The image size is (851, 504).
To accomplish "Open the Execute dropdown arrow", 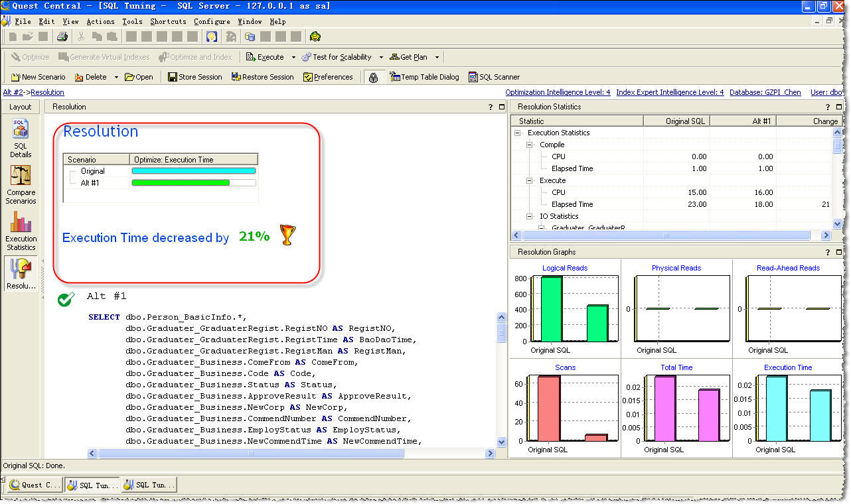I will point(293,58).
